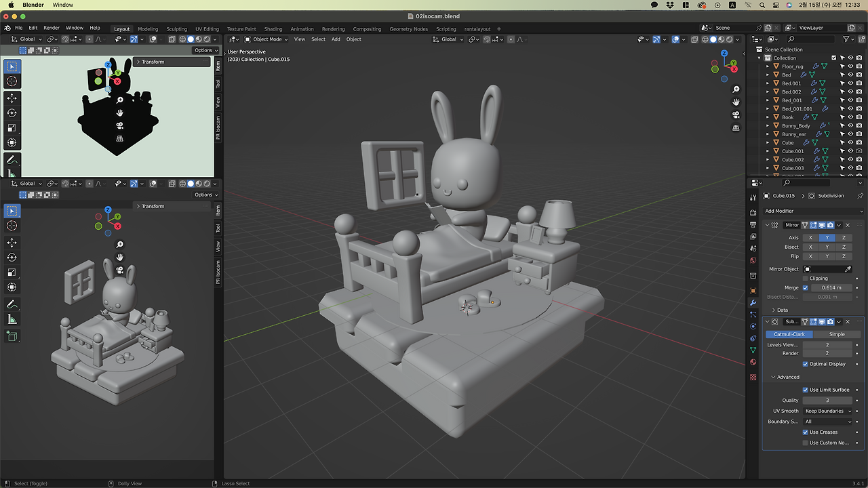Hide the Bunny_Body object via eye icon
The height and width of the screenshot is (488, 868).
850,125
